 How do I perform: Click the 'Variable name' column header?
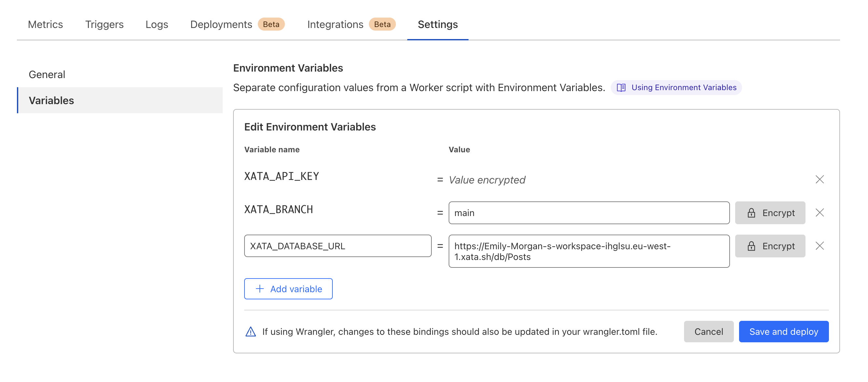point(272,149)
